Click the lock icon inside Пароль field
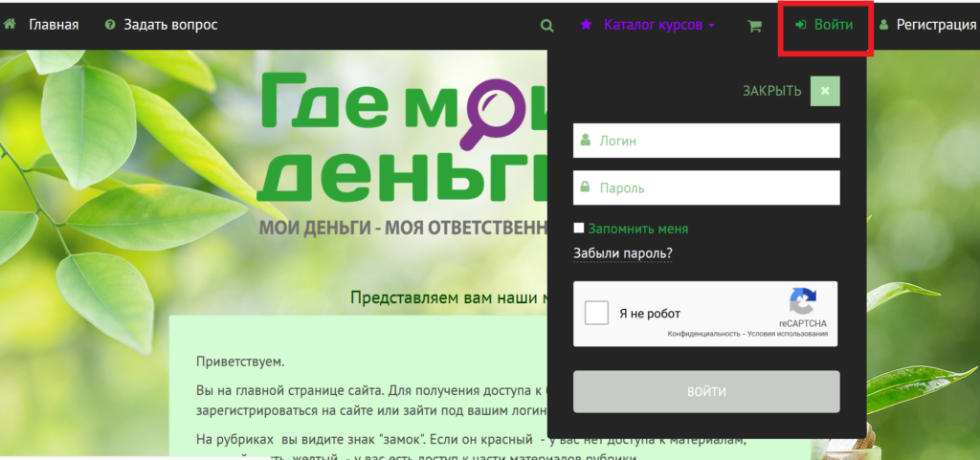The width and height of the screenshot is (980, 460). (x=586, y=186)
